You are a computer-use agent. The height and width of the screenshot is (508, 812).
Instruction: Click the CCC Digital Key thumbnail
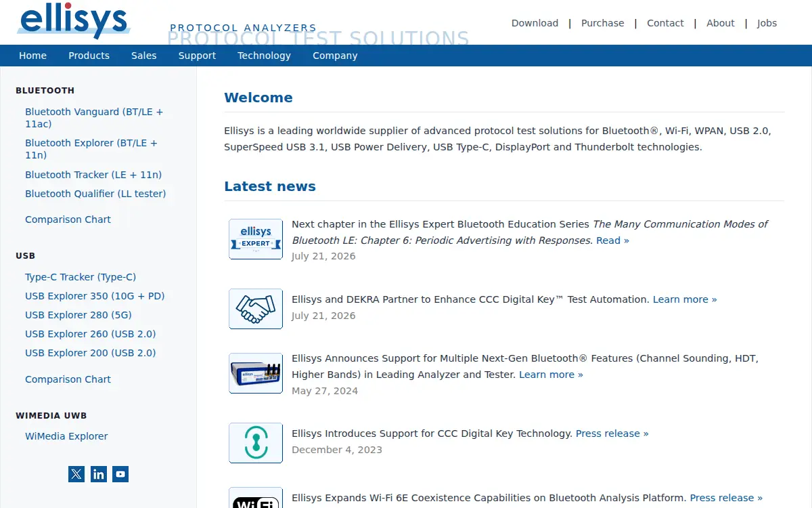pyautogui.click(x=256, y=443)
